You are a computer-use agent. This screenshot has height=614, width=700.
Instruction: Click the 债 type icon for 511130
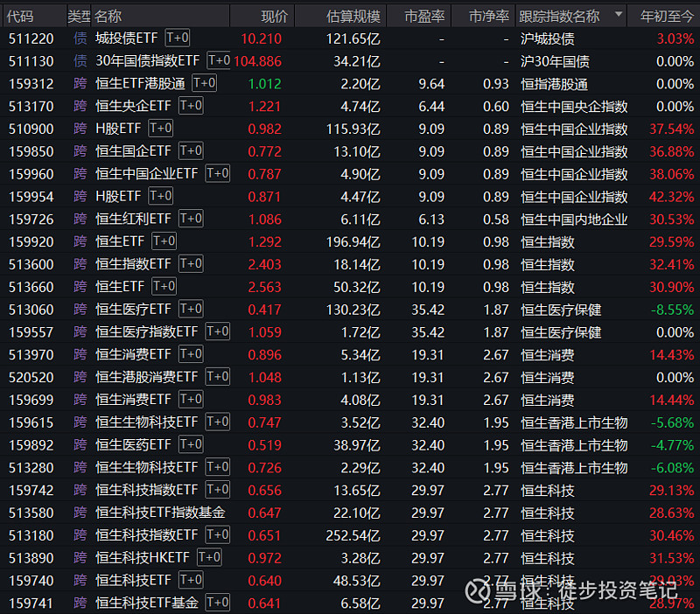point(80,61)
